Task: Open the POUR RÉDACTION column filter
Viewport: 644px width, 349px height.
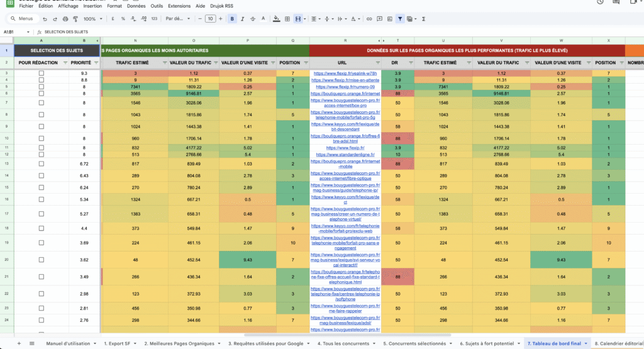Action: [x=65, y=63]
